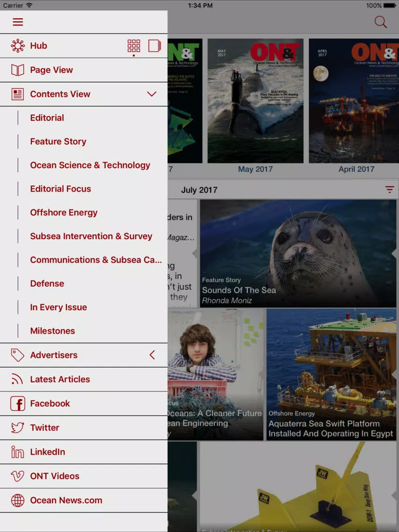The width and height of the screenshot is (399, 532).
Task: Open the Sounds Of The Sea article
Action: [x=298, y=253]
